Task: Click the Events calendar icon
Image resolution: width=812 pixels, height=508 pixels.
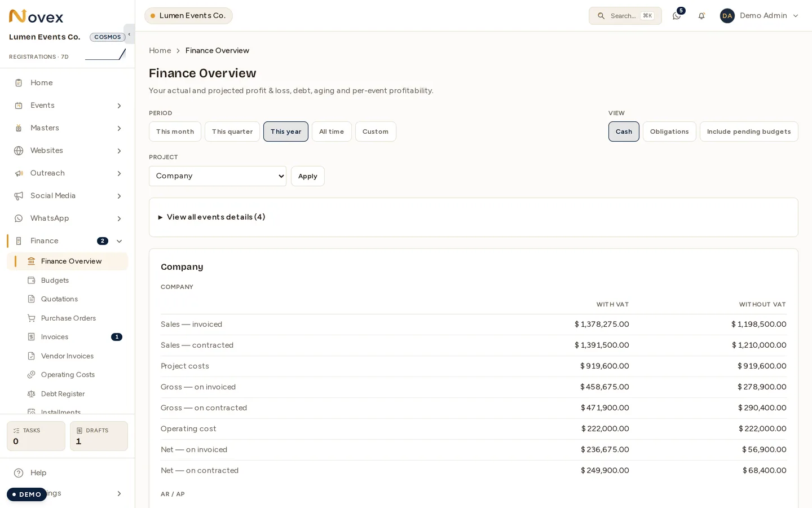Action: (x=19, y=106)
